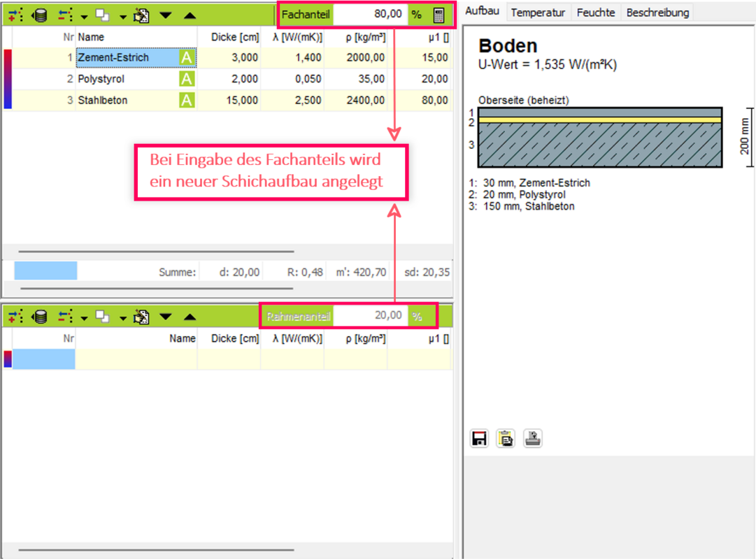The height and width of the screenshot is (559, 756).
Task: Expand the remove layer dropdown in the upper toolbar
Action: (x=83, y=15)
